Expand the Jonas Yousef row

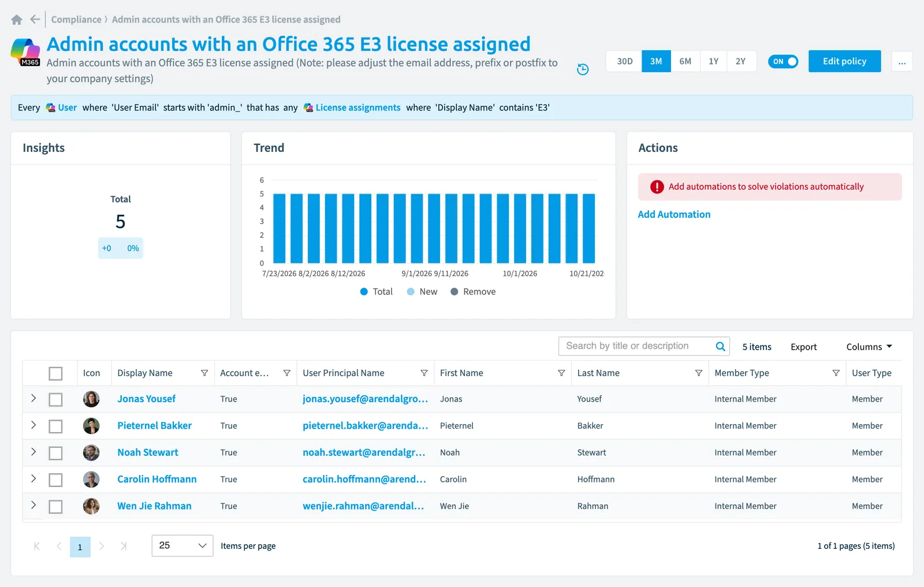(x=33, y=398)
